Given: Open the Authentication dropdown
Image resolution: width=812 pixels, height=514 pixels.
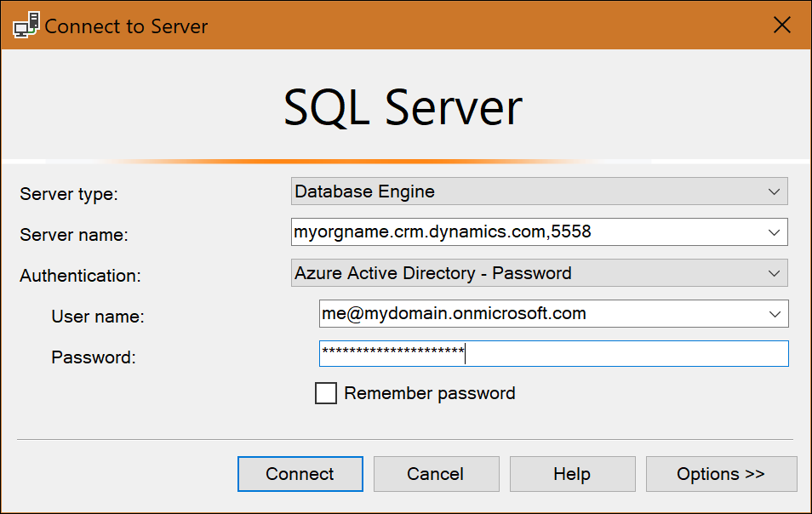Looking at the screenshot, I should click(539, 273).
